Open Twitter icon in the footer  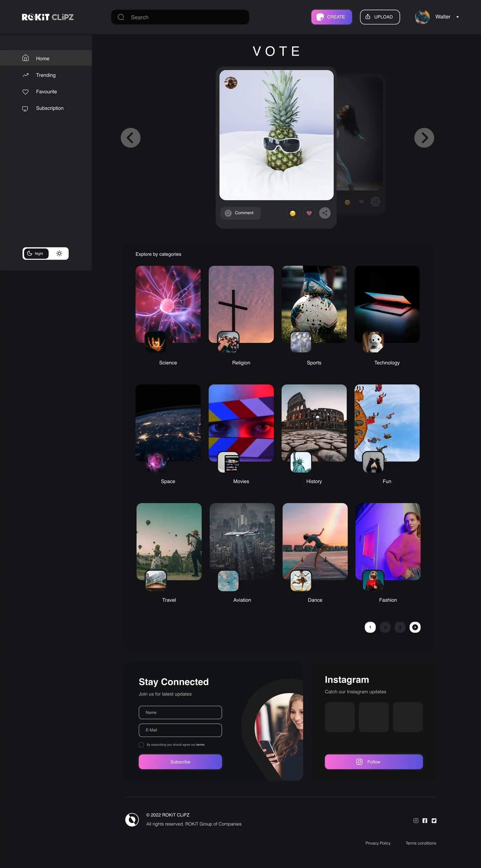[434, 821]
